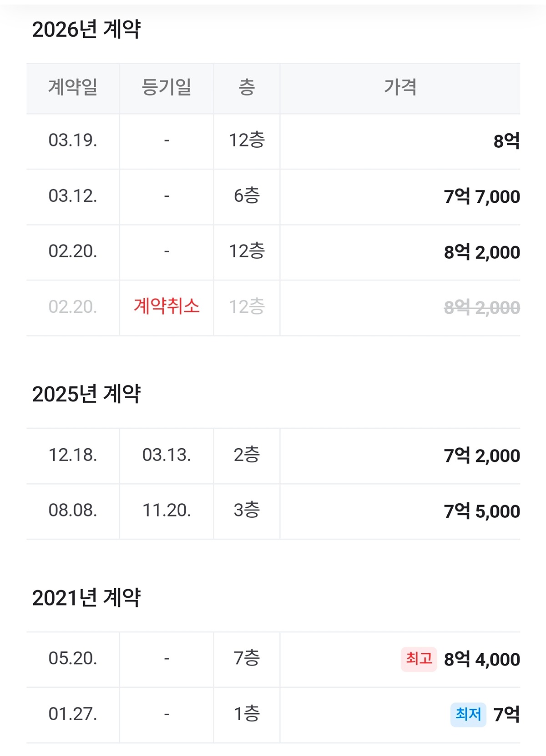Select the 7억 7,000 price
This screenshot has height=756, width=546.
tap(482, 197)
